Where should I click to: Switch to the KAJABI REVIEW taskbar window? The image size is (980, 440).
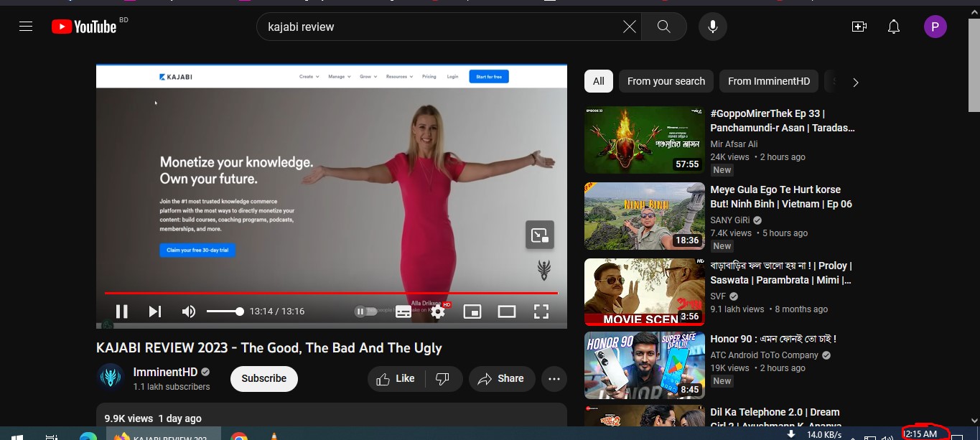pos(164,435)
